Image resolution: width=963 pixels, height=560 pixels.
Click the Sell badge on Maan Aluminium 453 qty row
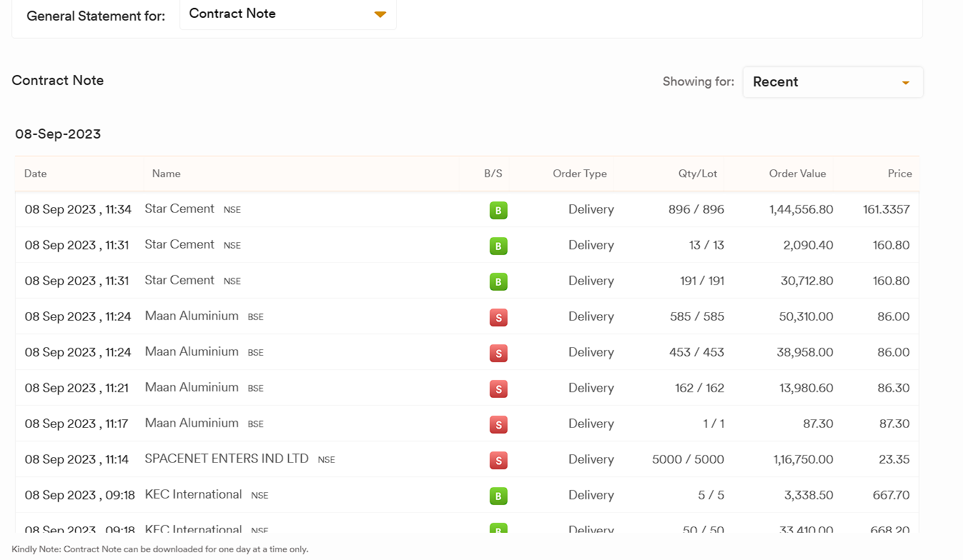(498, 353)
